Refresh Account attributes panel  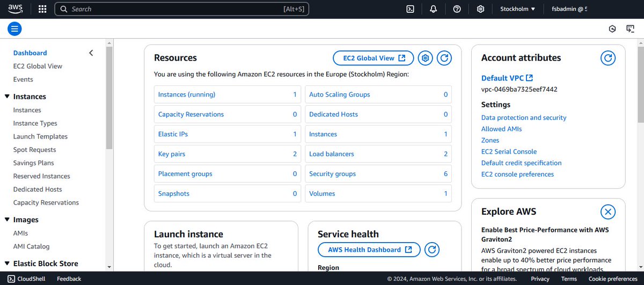(x=608, y=58)
